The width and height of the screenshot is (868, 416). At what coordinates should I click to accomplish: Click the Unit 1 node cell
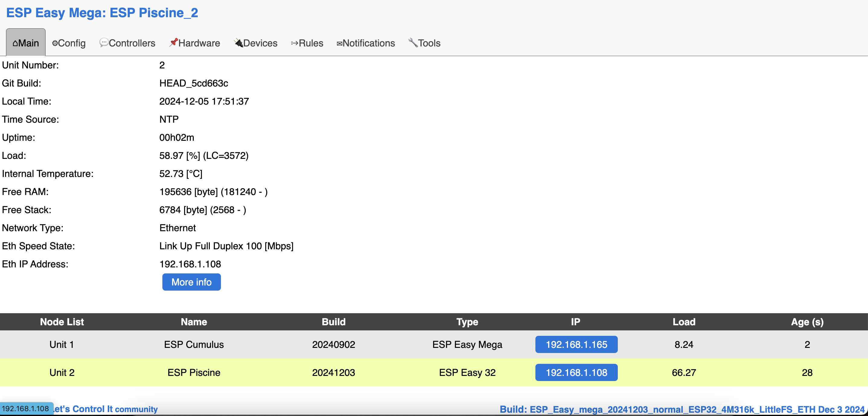coord(62,345)
